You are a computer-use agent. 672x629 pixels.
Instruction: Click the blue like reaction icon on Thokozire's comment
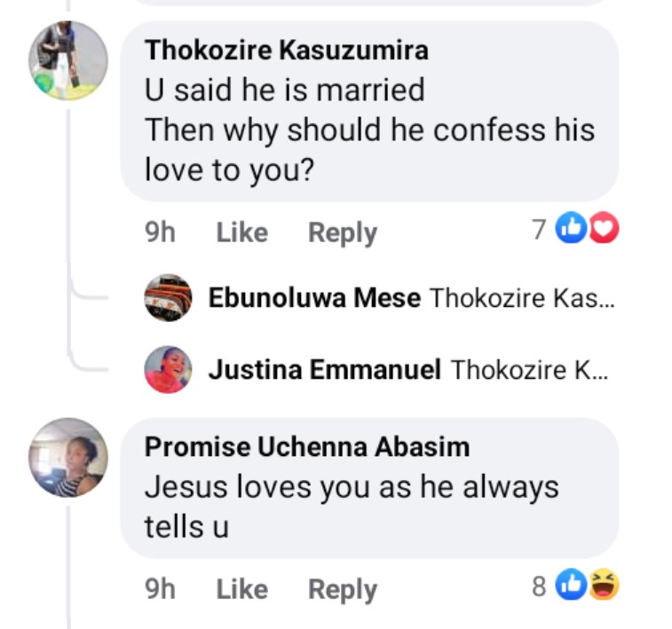[x=568, y=231]
